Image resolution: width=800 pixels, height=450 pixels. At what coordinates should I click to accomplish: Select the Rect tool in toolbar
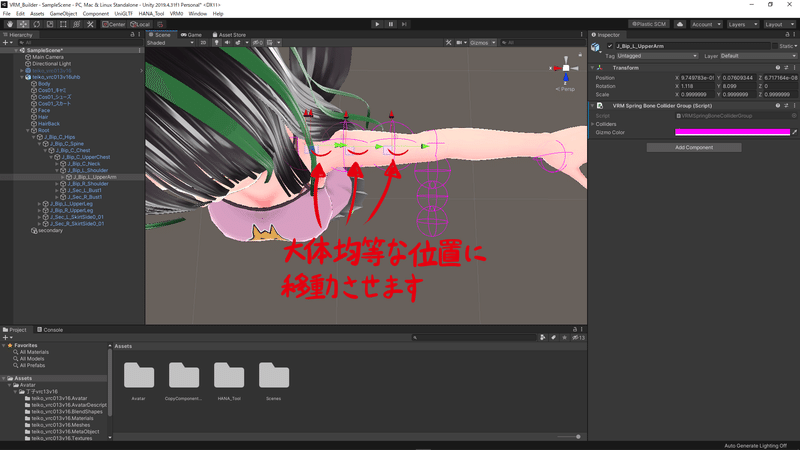click(x=63, y=24)
